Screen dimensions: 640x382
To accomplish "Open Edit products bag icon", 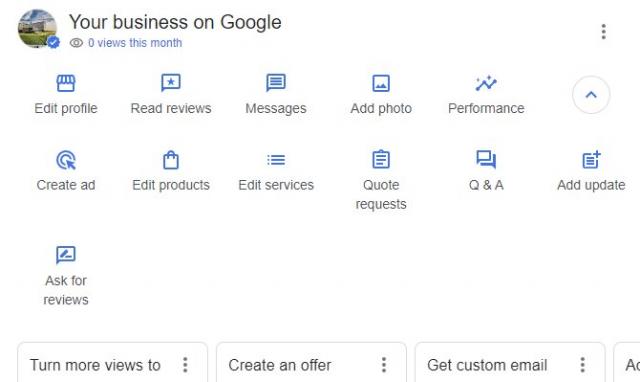I will click(171, 160).
